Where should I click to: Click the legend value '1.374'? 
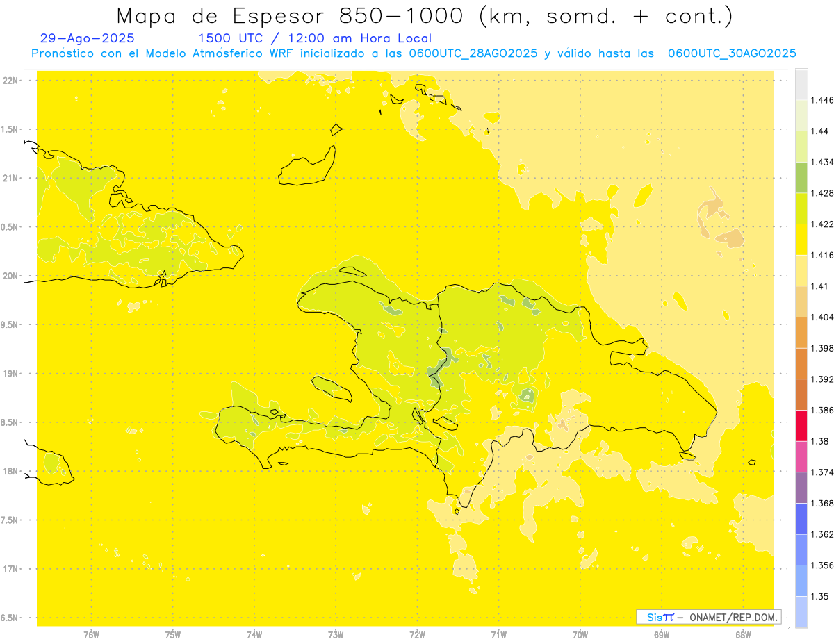coord(823,472)
